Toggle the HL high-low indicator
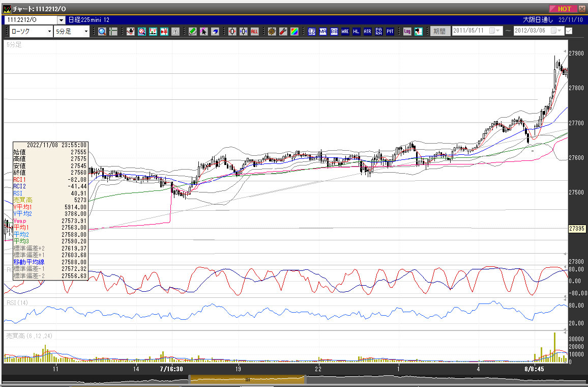The height and width of the screenshot is (387, 588). (356, 32)
